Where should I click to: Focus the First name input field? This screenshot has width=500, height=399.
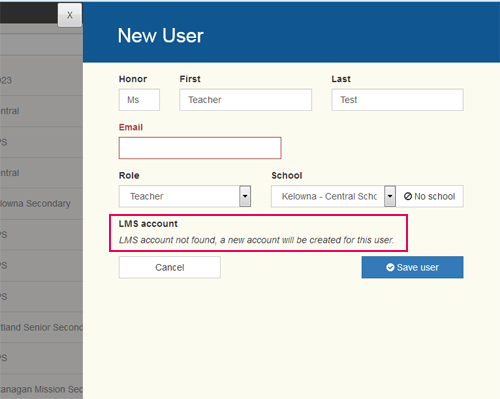[246, 100]
